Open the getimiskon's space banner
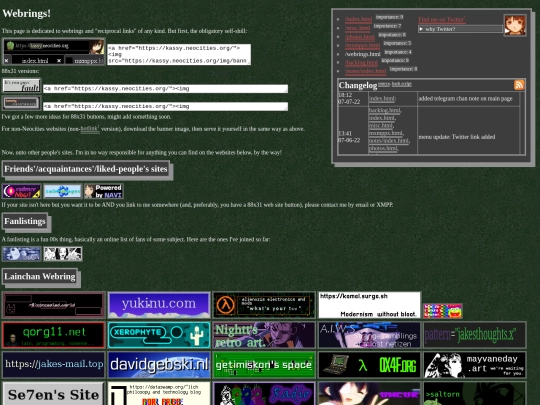This screenshot has height=405, width=540. tap(264, 365)
